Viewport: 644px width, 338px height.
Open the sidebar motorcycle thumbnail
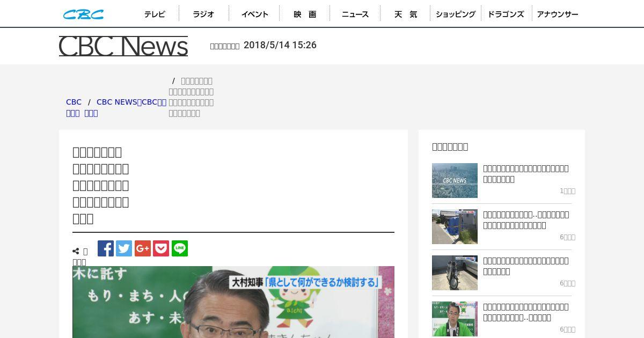click(x=455, y=273)
